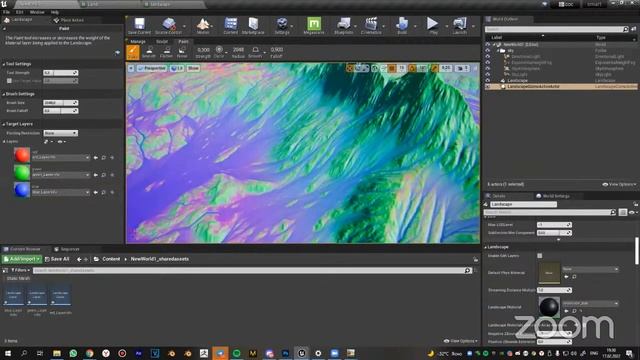Open the blue layer info asset dropdown
640x360 pixels.
pyautogui.click(x=61, y=192)
